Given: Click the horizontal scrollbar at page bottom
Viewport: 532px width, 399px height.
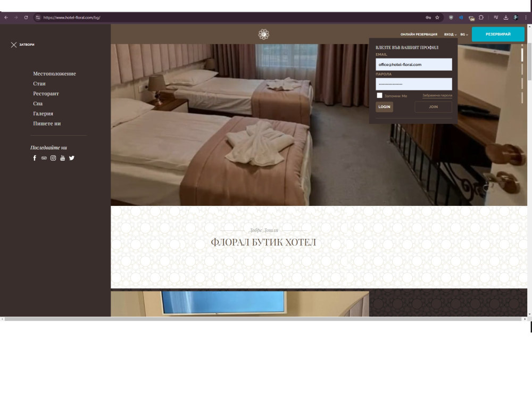Looking at the screenshot, I should (263, 319).
